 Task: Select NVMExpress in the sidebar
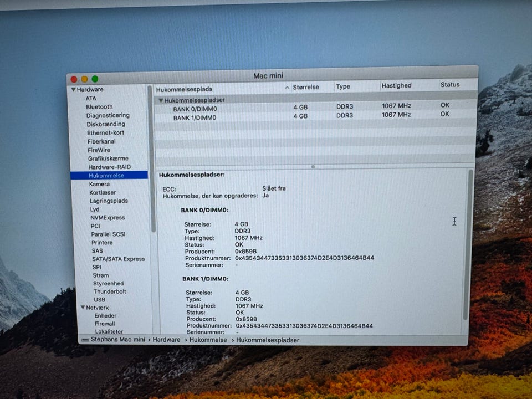coord(108,217)
